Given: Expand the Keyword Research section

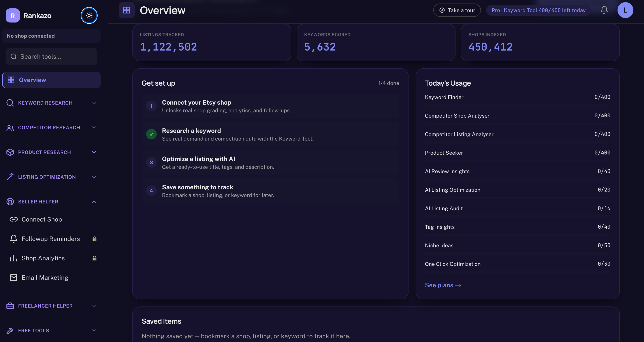Looking at the screenshot, I should click(51, 103).
